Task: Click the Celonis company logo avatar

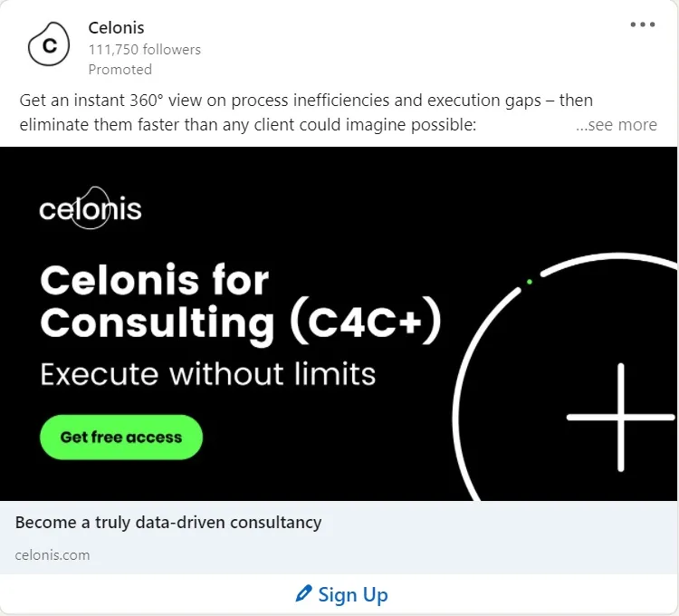Action: click(49, 44)
